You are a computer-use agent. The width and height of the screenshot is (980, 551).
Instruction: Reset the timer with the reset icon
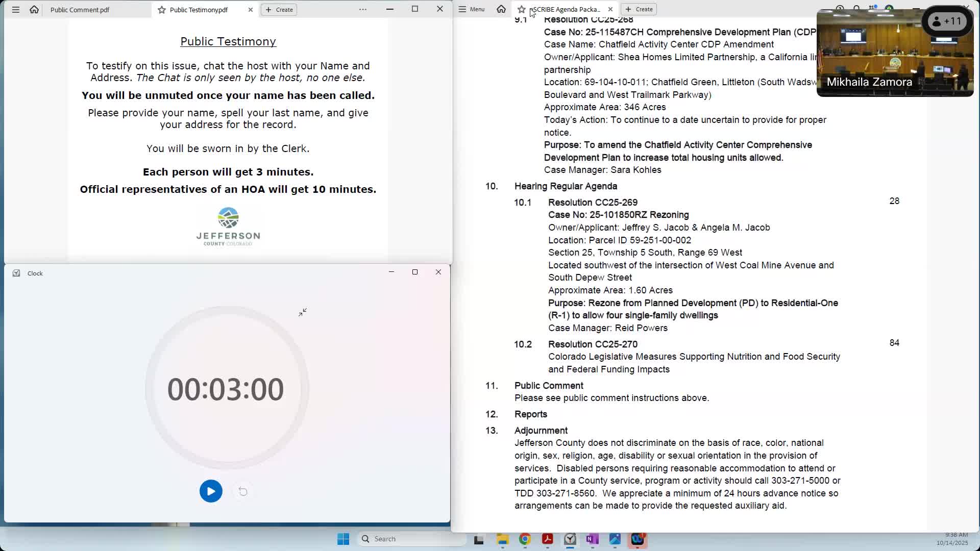point(243,491)
